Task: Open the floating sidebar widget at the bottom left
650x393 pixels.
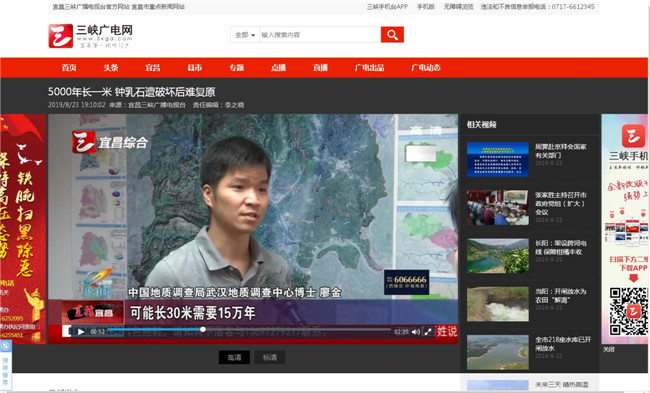Action: click(6, 365)
